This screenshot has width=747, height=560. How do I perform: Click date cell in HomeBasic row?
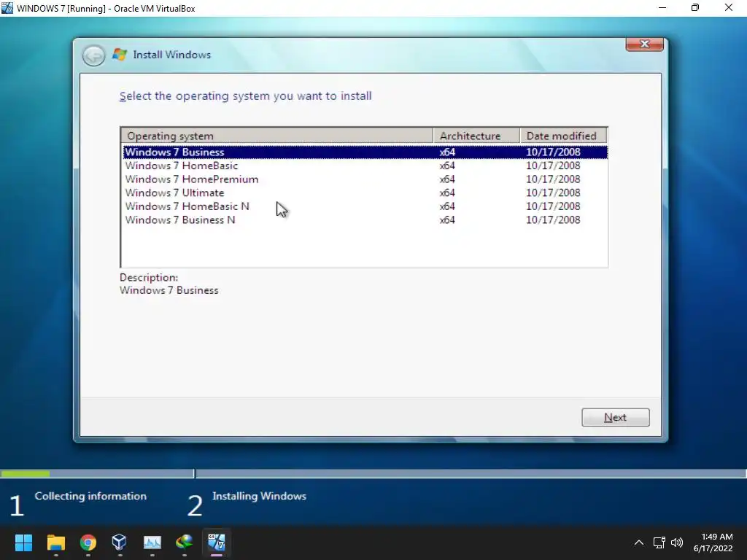tap(553, 166)
